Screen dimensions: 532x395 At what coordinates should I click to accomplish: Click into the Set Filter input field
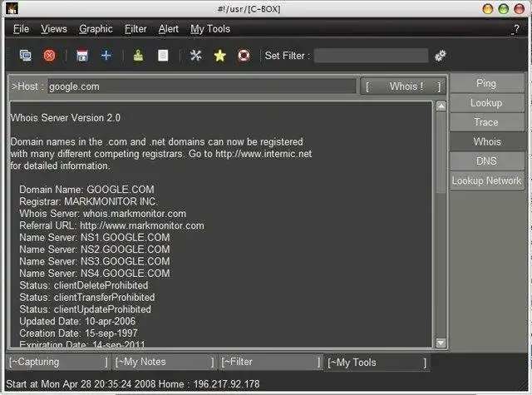coord(371,56)
